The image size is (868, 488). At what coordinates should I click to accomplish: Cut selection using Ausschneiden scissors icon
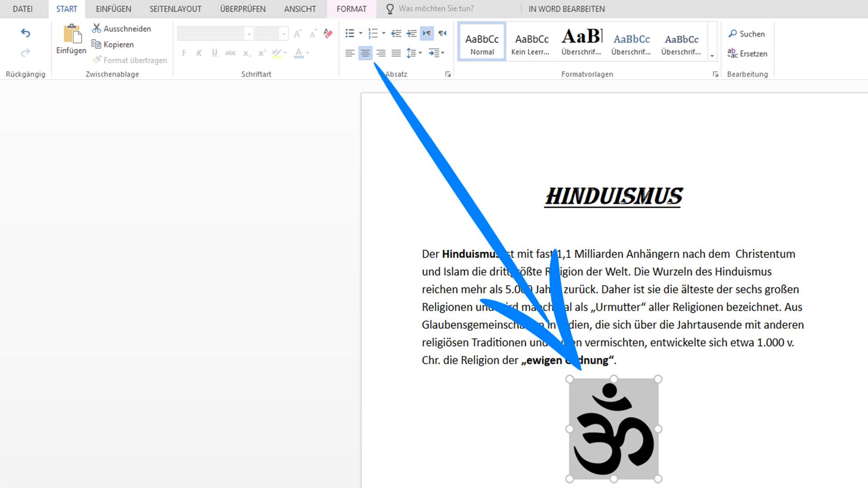pos(96,28)
